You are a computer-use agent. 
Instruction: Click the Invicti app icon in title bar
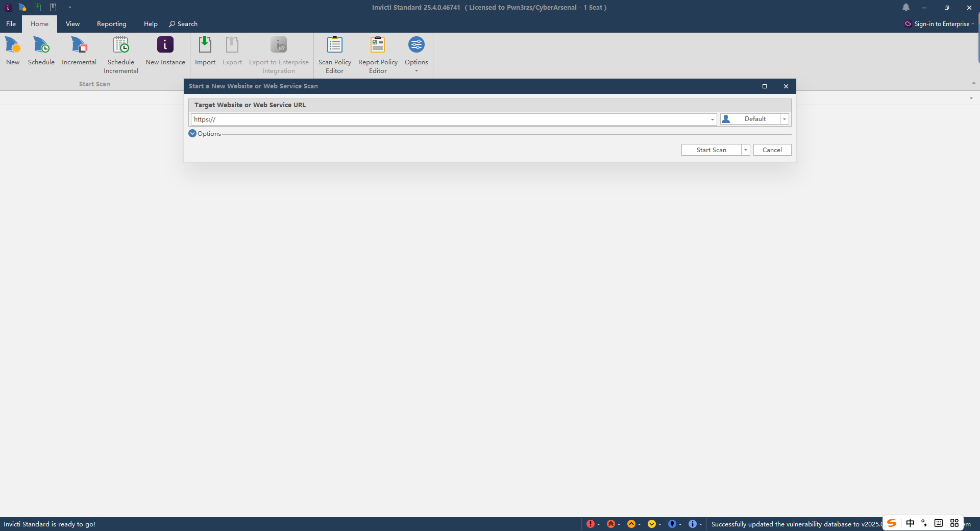[x=8, y=7]
